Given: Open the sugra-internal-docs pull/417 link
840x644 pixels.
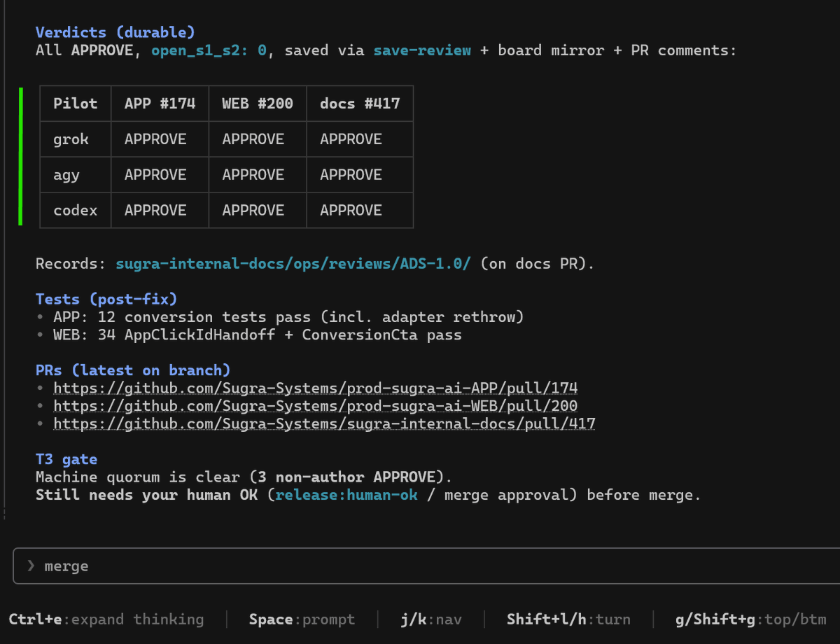Looking at the screenshot, I should pyautogui.click(x=324, y=423).
